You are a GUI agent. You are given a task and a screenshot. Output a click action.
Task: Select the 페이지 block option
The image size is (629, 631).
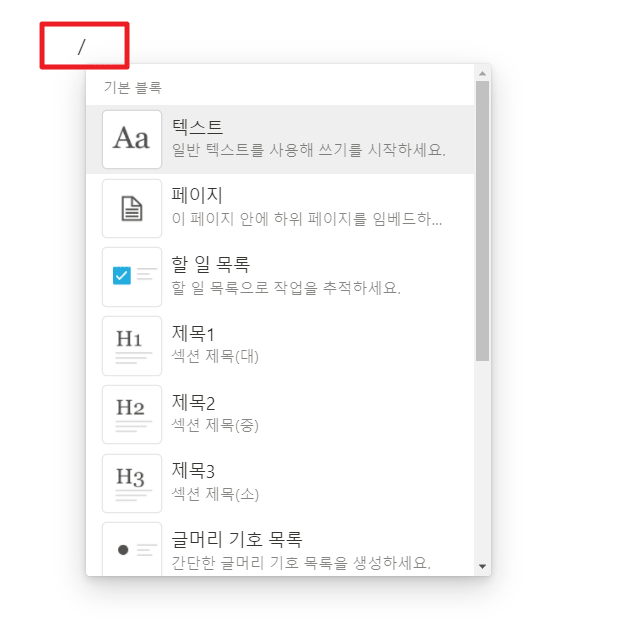coord(280,208)
